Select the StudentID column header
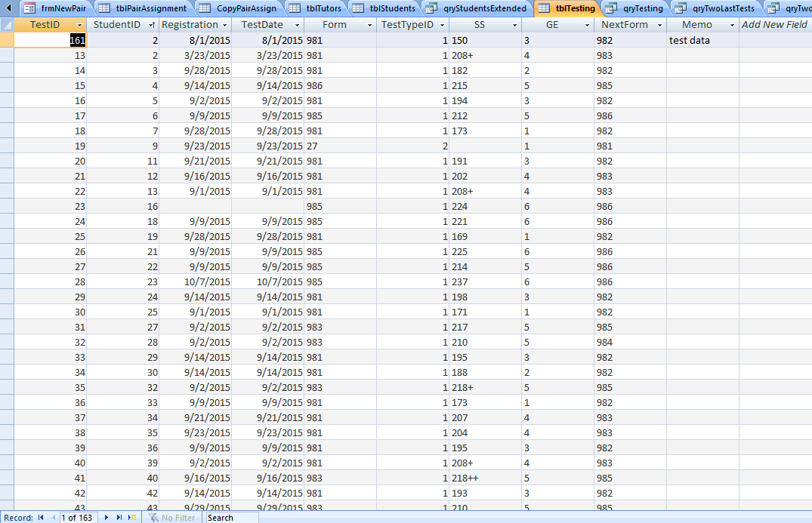 coord(116,24)
